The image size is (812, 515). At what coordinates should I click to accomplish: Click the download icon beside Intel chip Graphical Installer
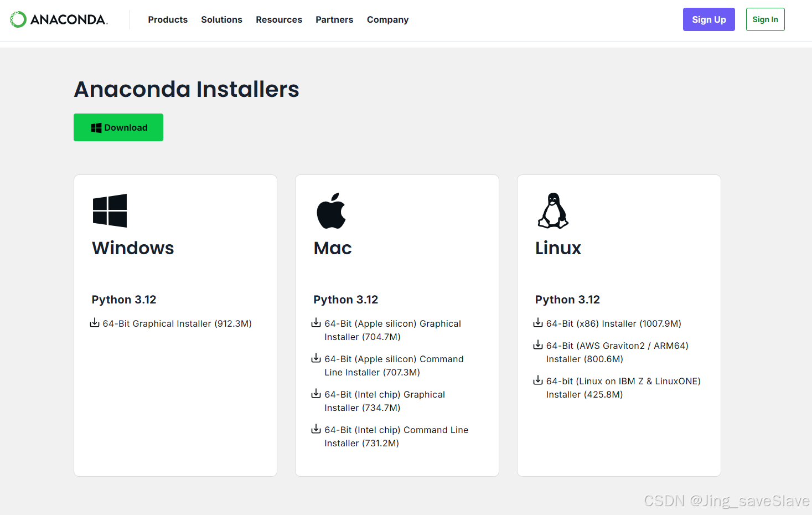(316, 394)
